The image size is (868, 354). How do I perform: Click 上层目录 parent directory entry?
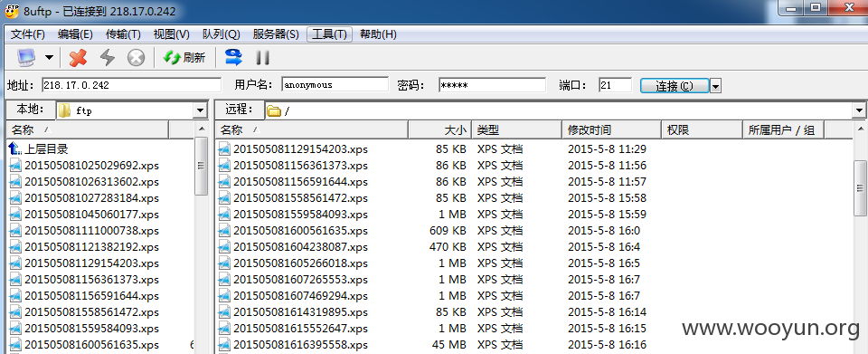coord(46,149)
